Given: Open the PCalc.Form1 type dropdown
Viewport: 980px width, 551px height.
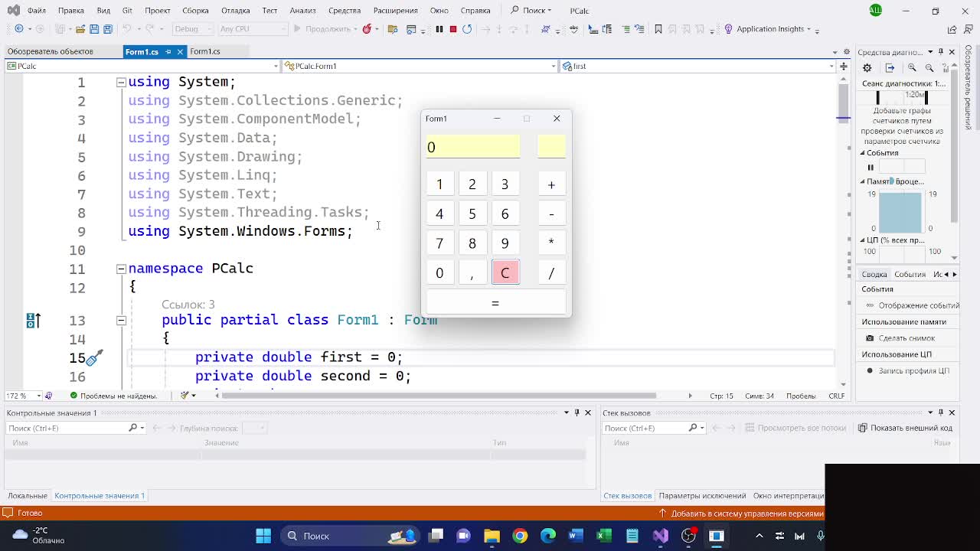Looking at the screenshot, I should click(420, 66).
